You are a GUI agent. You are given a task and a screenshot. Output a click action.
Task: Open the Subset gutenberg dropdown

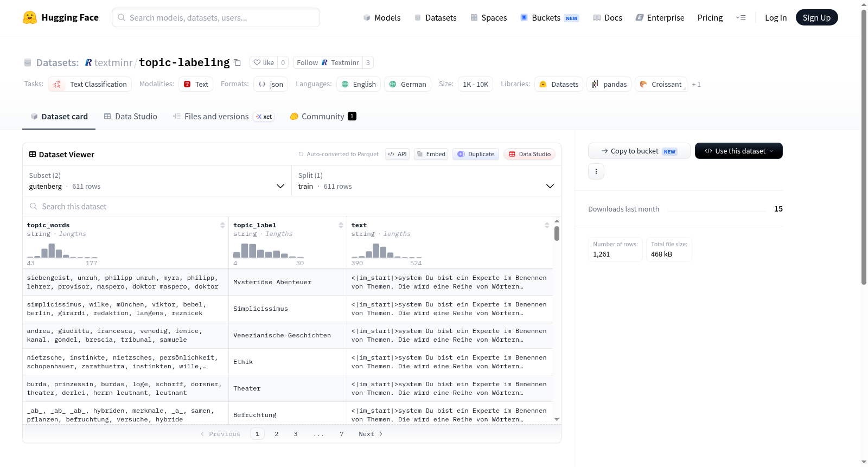tap(157, 181)
